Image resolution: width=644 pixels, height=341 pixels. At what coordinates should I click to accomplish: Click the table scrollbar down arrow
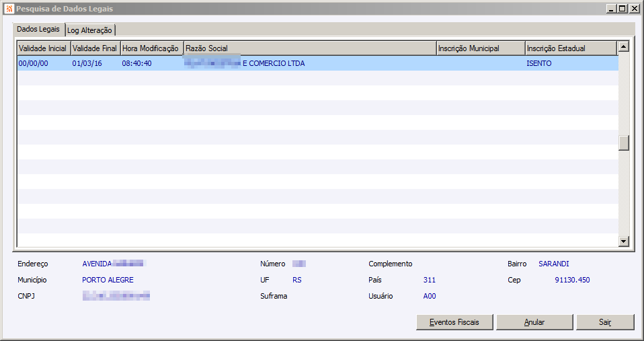tap(624, 241)
